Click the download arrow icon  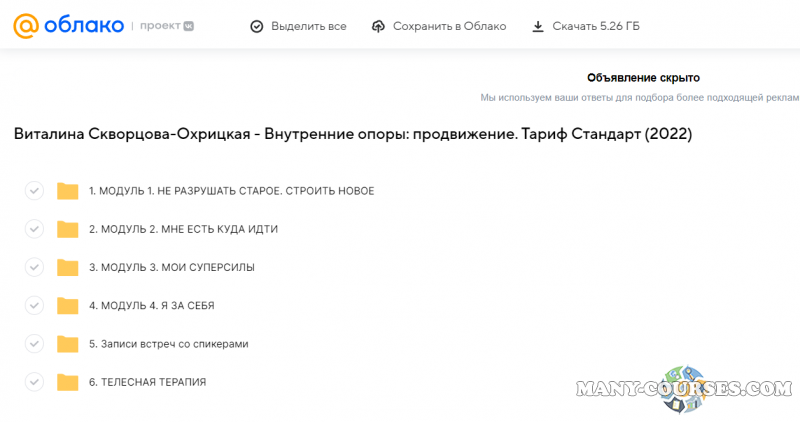pyautogui.click(x=538, y=26)
